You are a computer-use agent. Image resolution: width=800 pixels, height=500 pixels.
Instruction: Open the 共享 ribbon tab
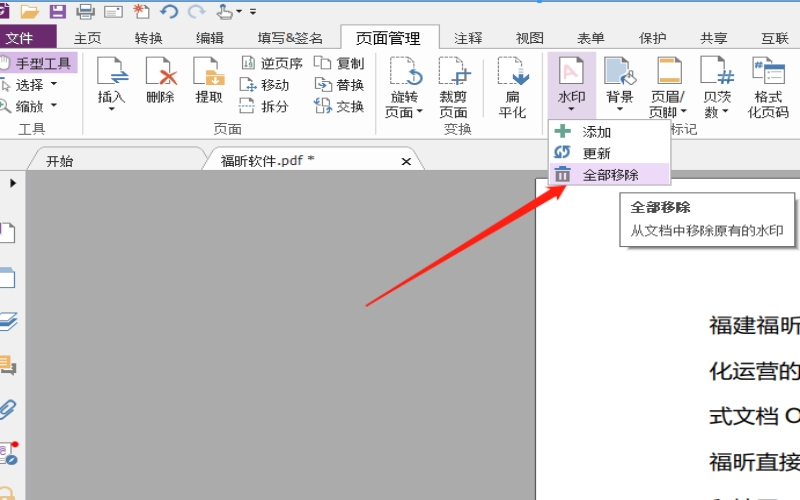(714, 38)
